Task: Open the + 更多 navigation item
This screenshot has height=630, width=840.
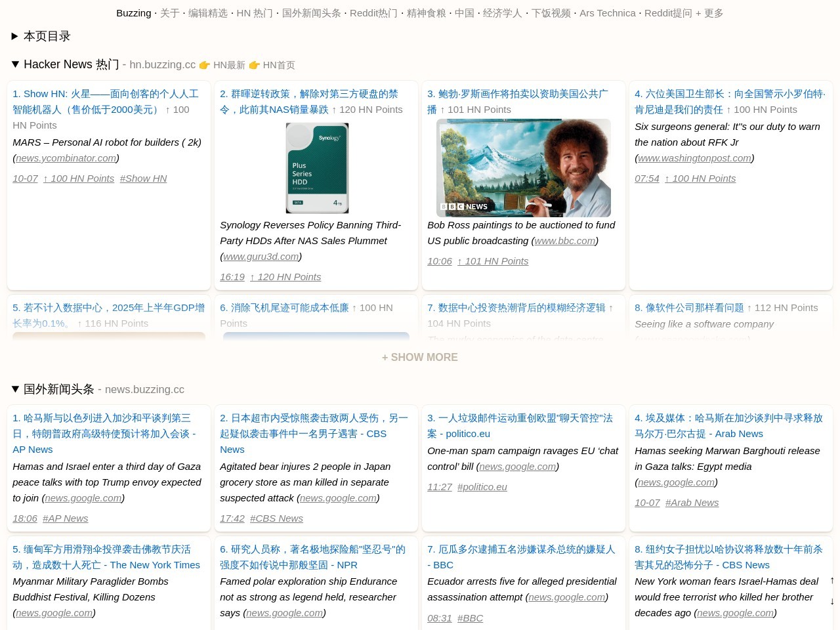Action: [709, 13]
